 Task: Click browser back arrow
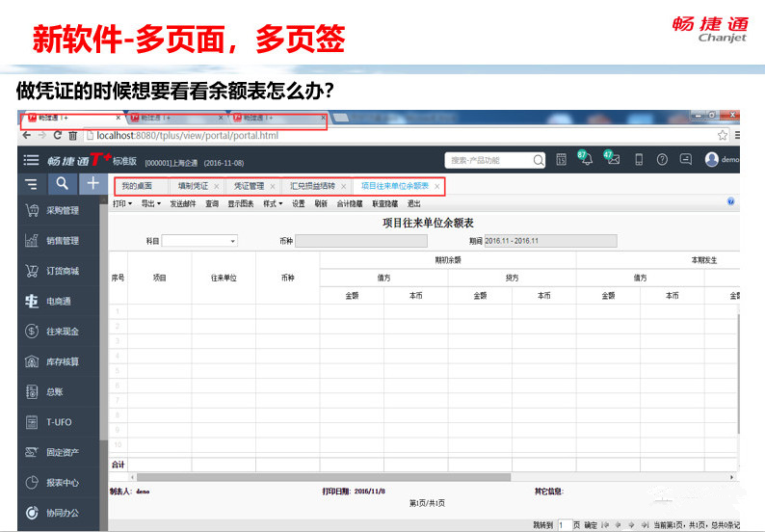[x=27, y=135]
